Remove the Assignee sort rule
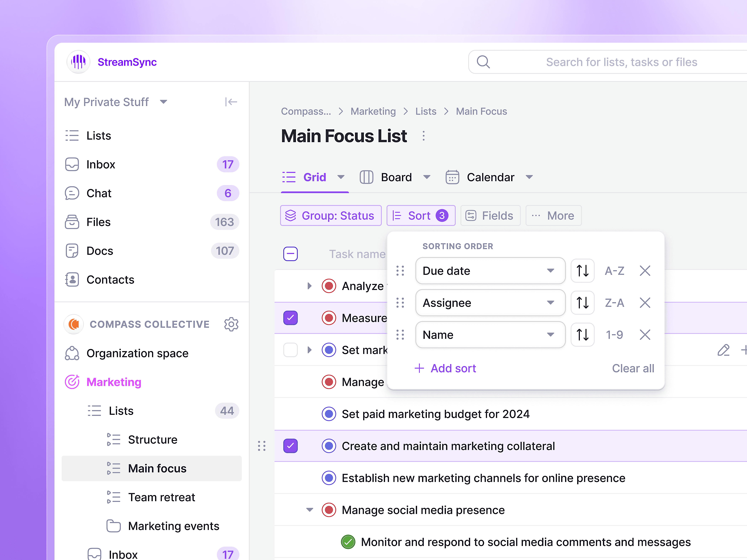Image resolution: width=747 pixels, height=560 pixels. (645, 303)
